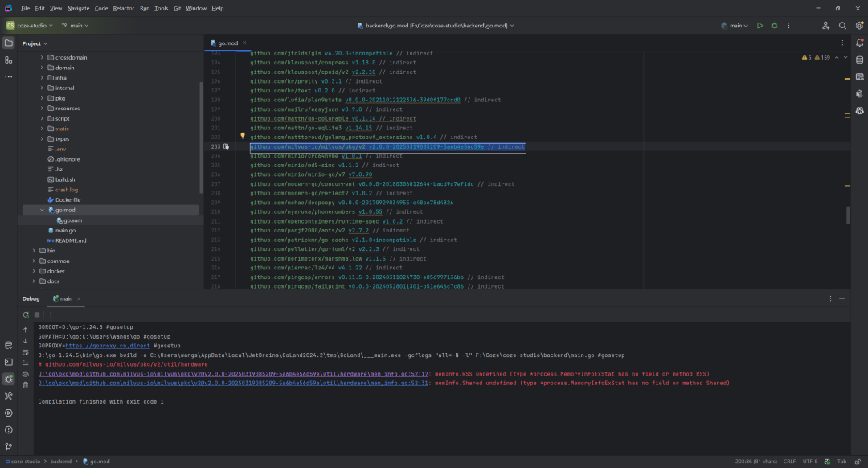Expand the crossdomain folder
Image resolution: width=868 pixels, height=468 pixels.
tap(42, 58)
